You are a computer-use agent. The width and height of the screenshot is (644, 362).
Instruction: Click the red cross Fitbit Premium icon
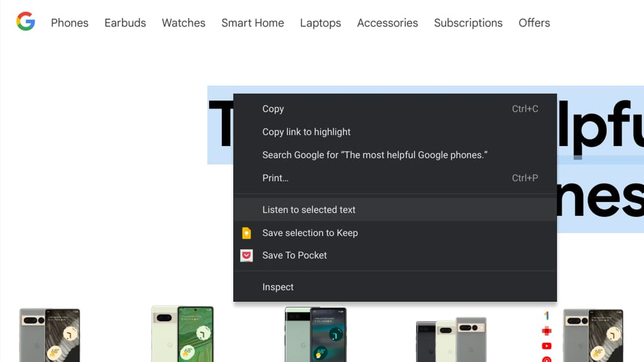pyautogui.click(x=546, y=331)
